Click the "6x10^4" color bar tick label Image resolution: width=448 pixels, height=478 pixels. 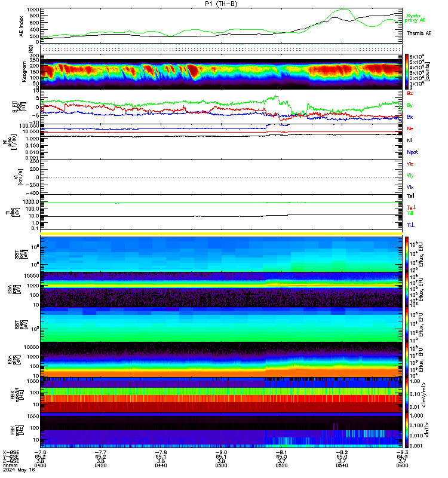tap(417, 56)
